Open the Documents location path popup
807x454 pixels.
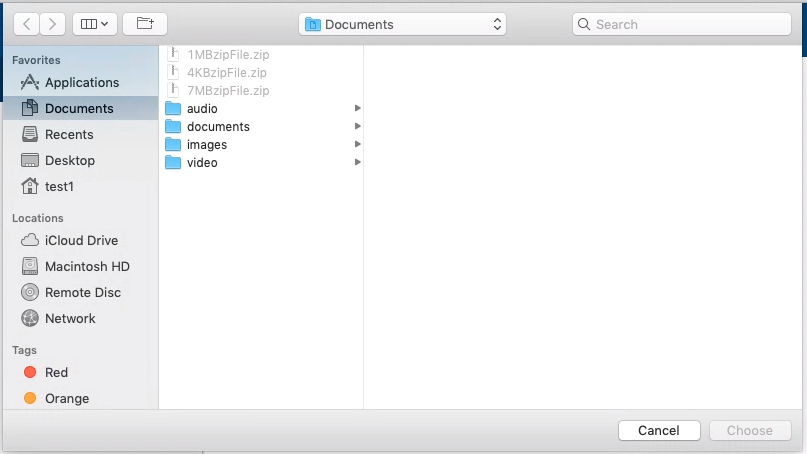(x=402, y=24)
